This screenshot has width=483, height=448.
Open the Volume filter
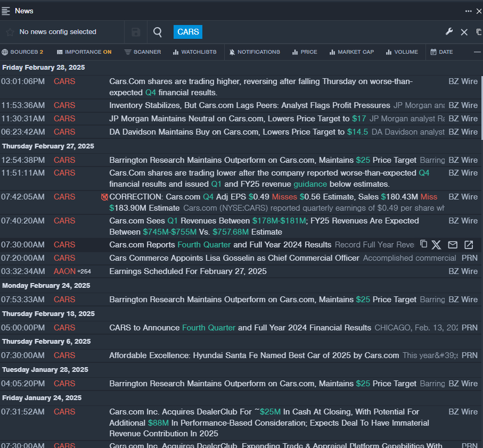pyautogui.click(x=402, y=52)
